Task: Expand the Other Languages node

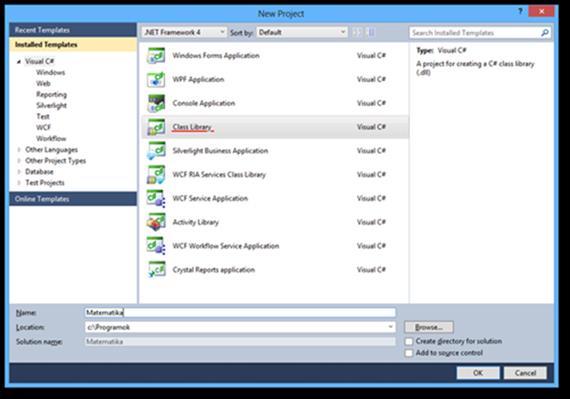Action: (19, 150)
